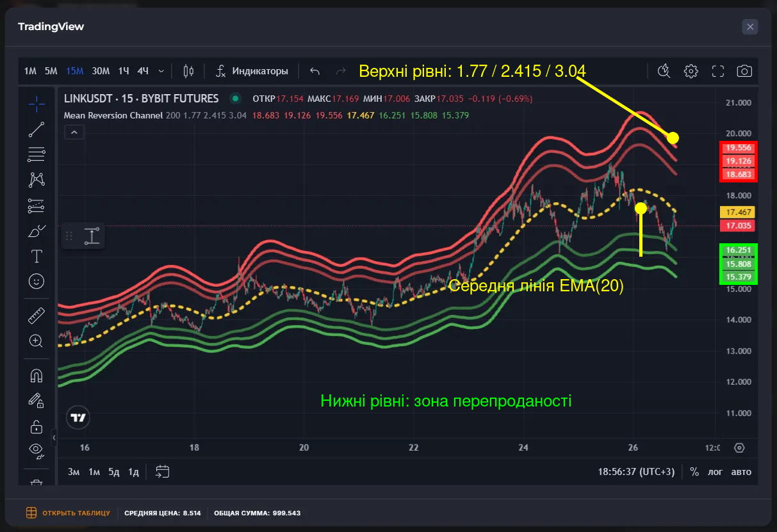Toggle авто auto scale

point(741,472)
